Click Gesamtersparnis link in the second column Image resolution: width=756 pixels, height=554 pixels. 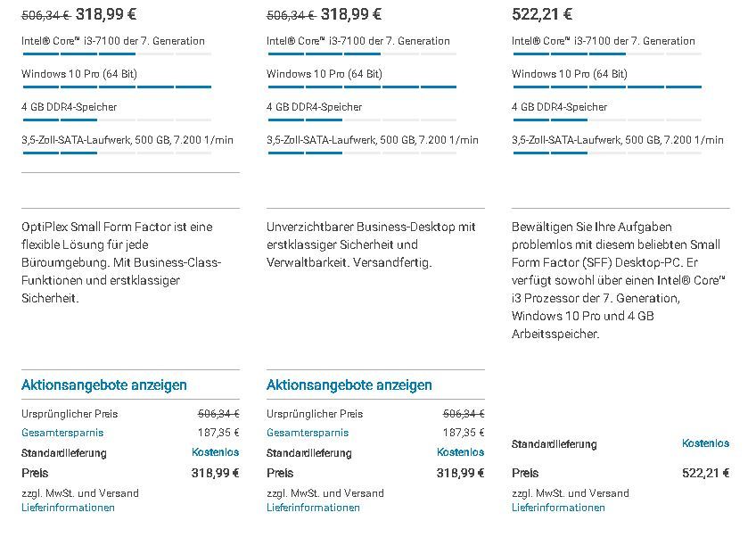tap(308, 433)
